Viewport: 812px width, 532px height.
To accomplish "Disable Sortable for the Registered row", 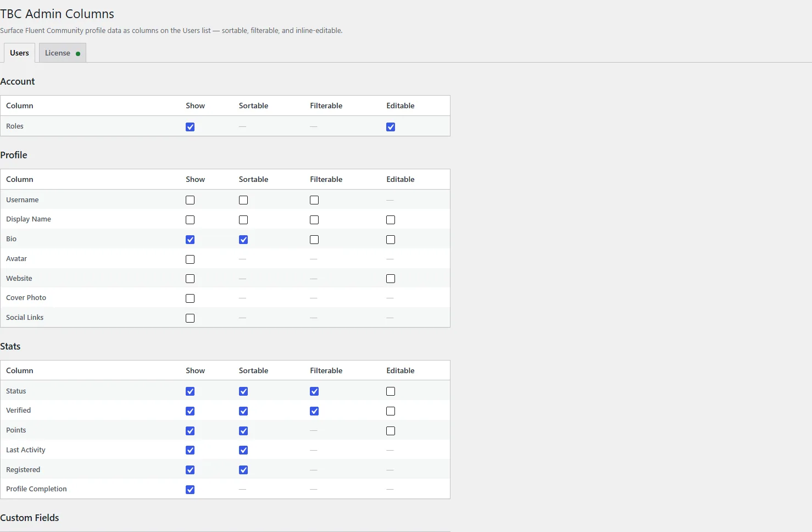I will click(x=243, y=470).
